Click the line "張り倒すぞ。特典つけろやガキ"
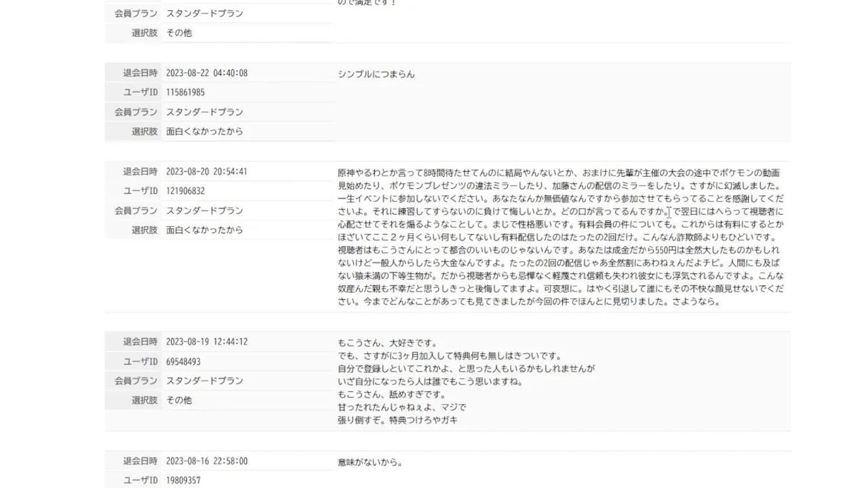This screenshot has width=868, height=488. click(397, 420)
